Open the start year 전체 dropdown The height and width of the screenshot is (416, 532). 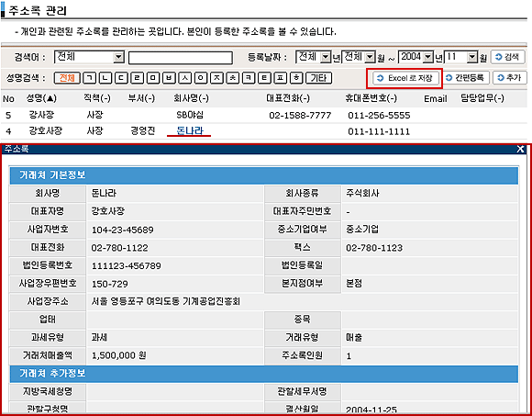coord(326,57)
